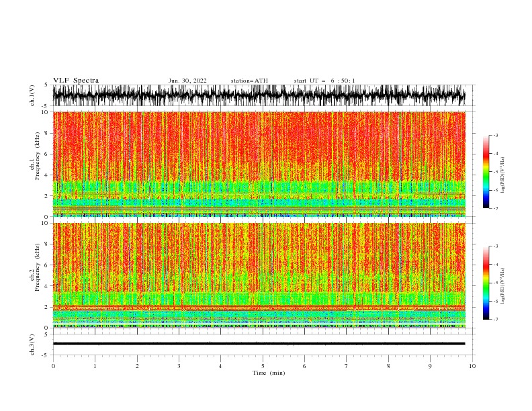Click the "-7" tick on ch.2 color bar
The width and height of the screenshot is (532, 411).
click(x=496, y=320)
